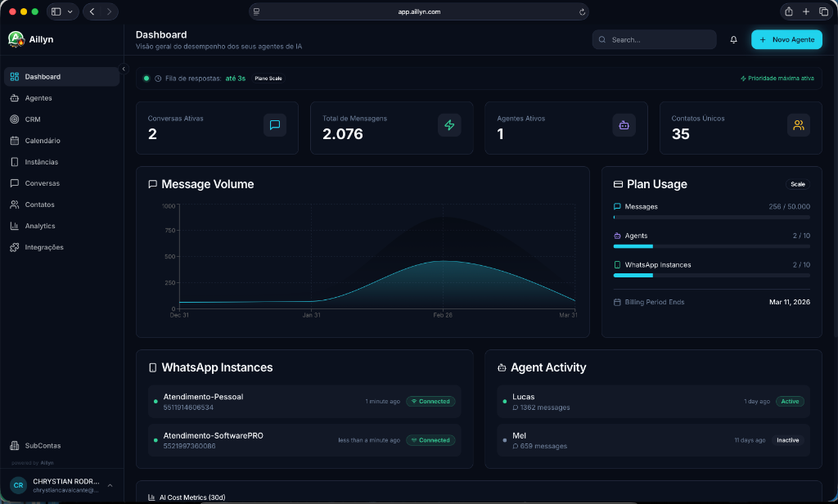838x504 pixels.
Task: Click the Aillyn logo icon
Action: 16,39
